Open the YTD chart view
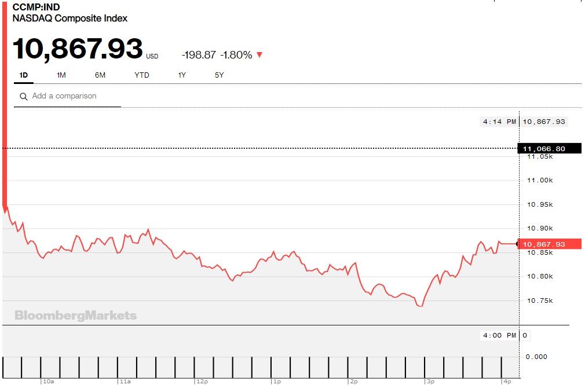 click(141, 75)
